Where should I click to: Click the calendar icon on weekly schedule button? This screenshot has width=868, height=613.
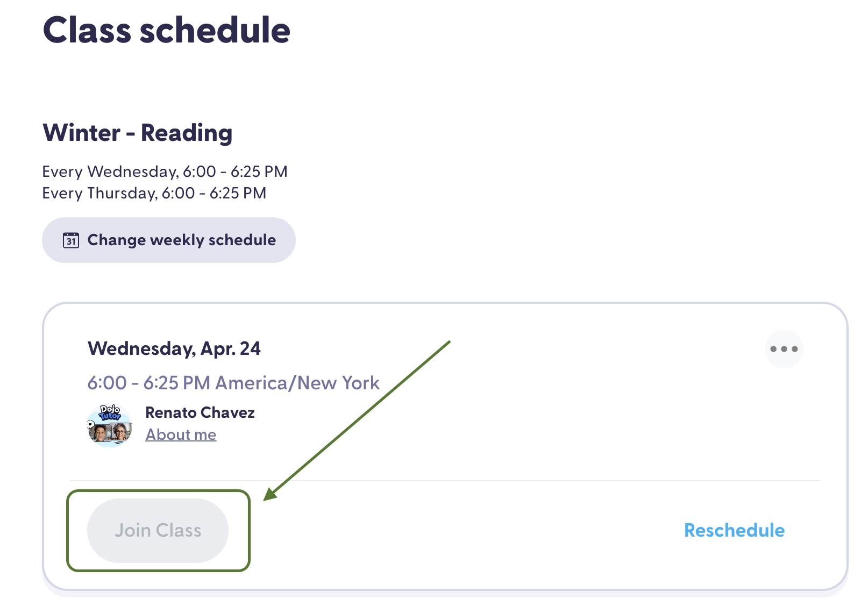[x=71, y=240]
